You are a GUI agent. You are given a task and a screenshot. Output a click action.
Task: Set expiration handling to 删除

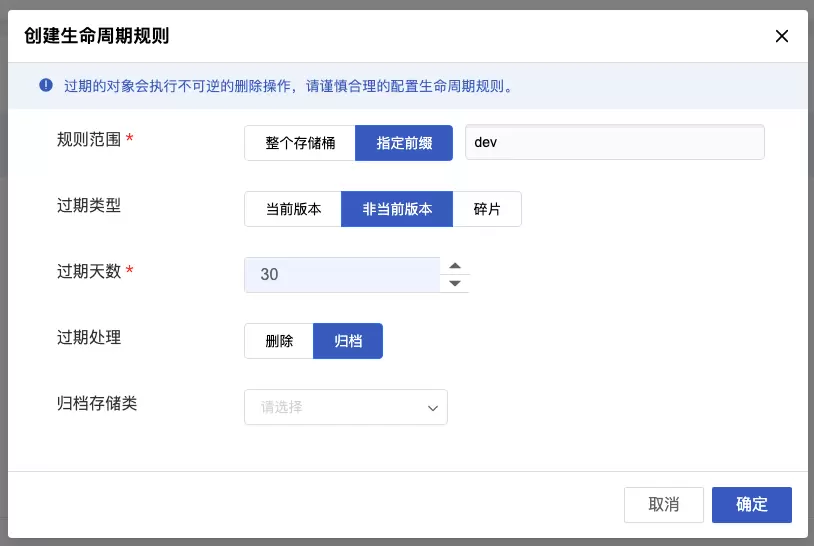pyautogui.click(x=279, y=341)
